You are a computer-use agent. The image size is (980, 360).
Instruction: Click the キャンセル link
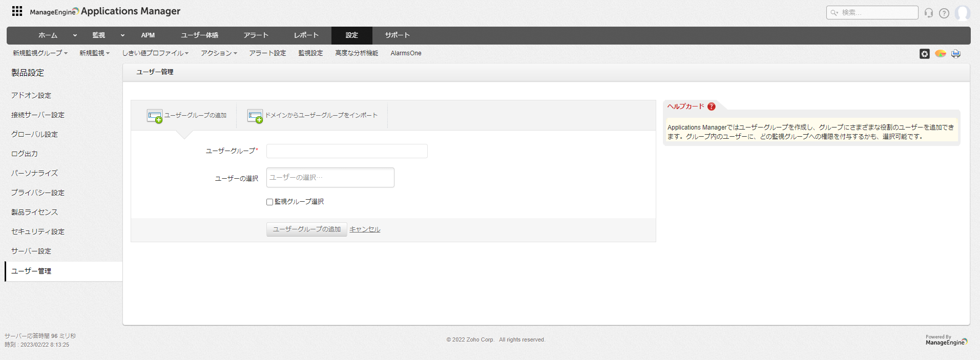click(x=365, y=229)
